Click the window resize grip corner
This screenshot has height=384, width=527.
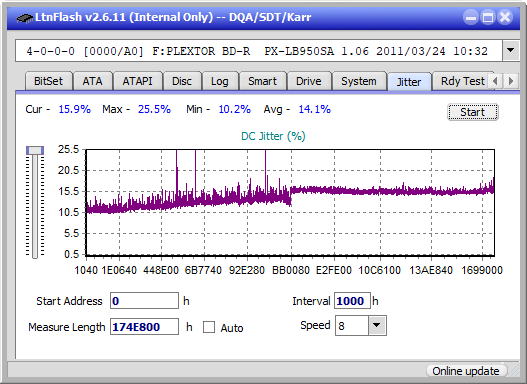pos(513,371)
